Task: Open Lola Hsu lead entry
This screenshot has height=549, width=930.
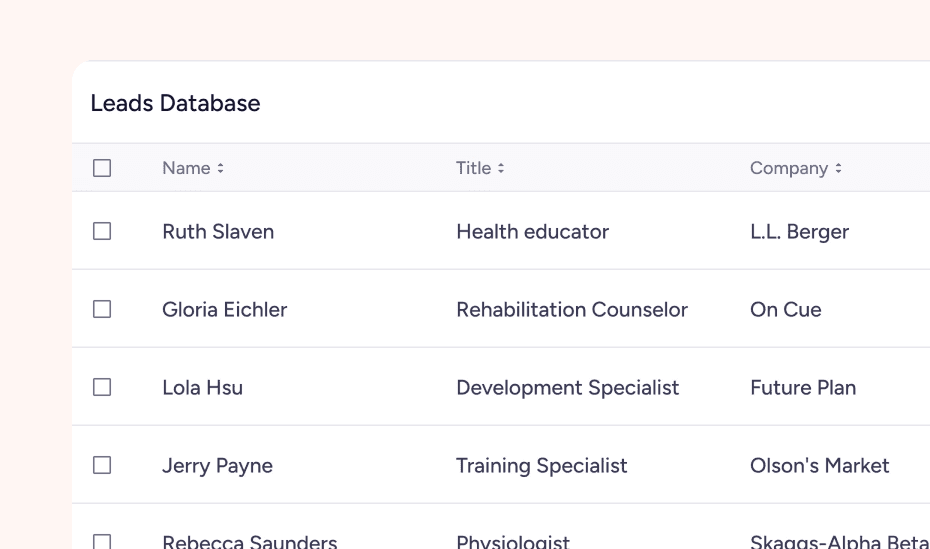Action: 202,387
